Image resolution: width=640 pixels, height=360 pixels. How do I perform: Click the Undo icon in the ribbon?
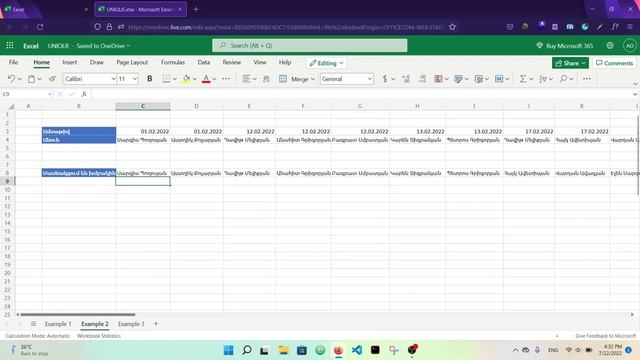11,79
